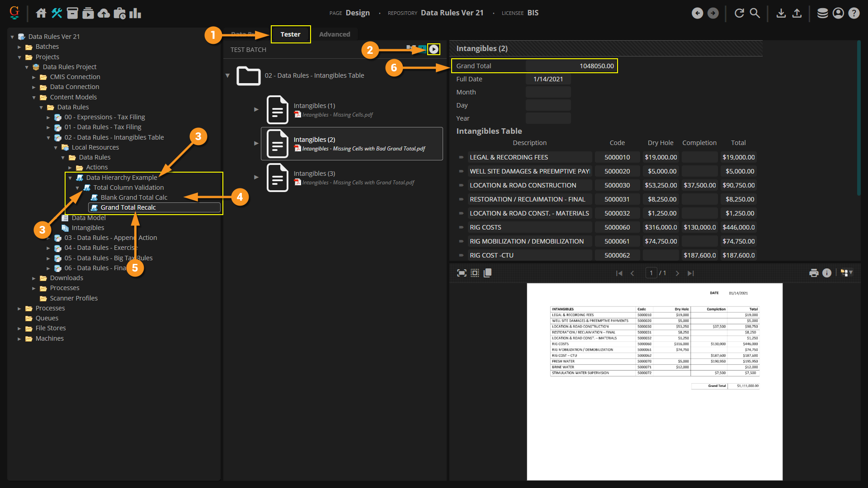868x488 pixels.
Task: Switch to the Advanced tab
Action: pyautogui.click(x=334, y=34)
